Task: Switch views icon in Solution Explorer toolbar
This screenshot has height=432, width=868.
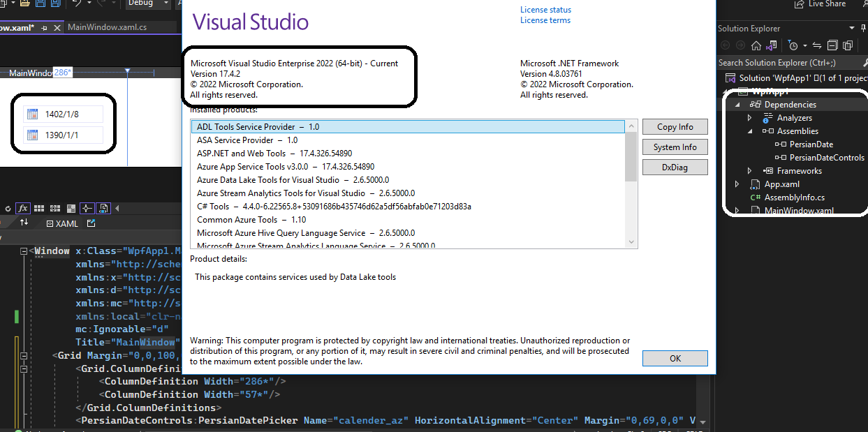Action: [772, 45]
